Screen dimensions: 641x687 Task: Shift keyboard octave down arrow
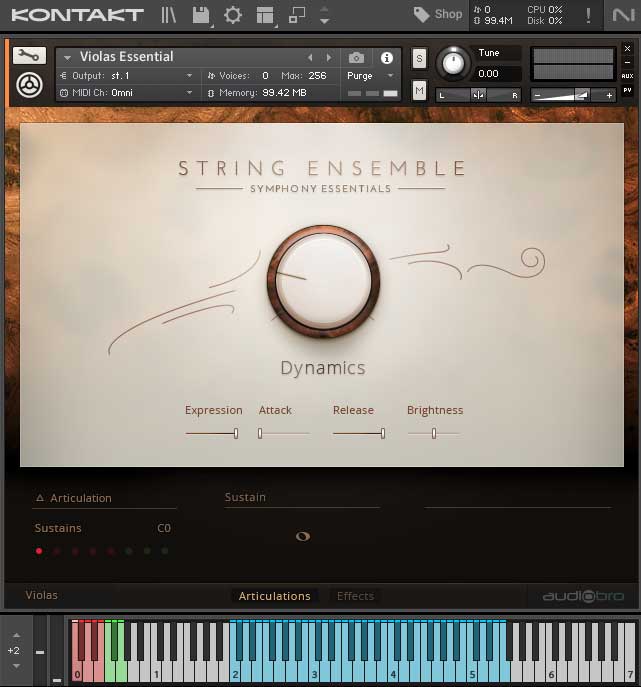(x=16, y=666)
